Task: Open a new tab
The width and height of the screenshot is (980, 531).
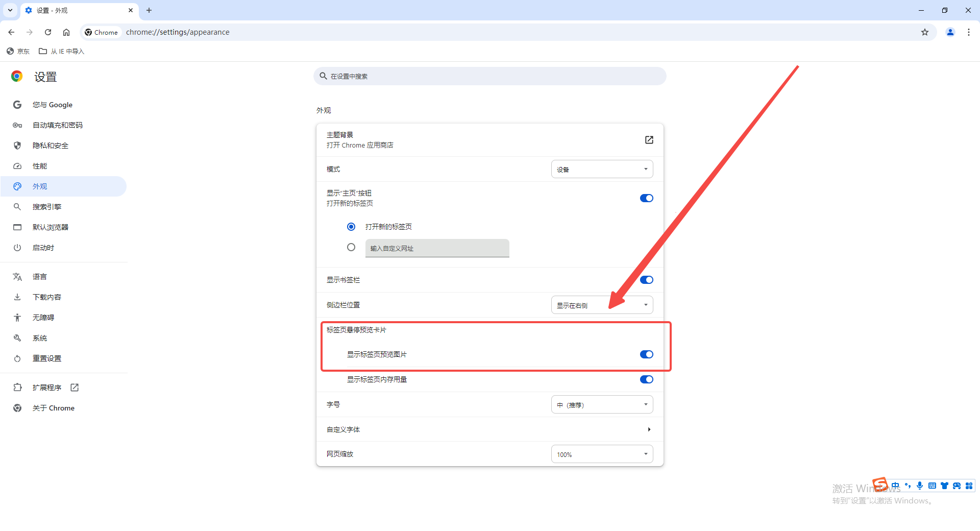Action: (149, 10)
